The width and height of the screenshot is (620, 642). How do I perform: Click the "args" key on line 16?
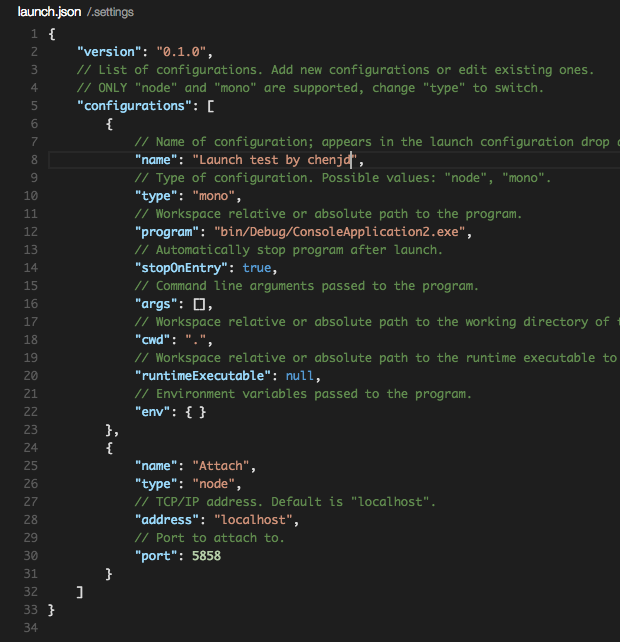click(x=156, y=304)
